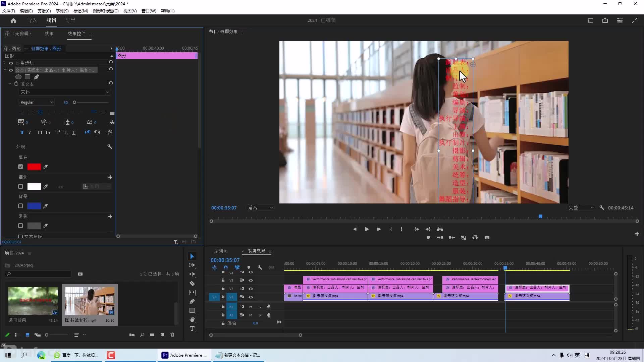Open the 图形和标题(G) menu
This screenshot has height=362, width=644.
[106, 11]
